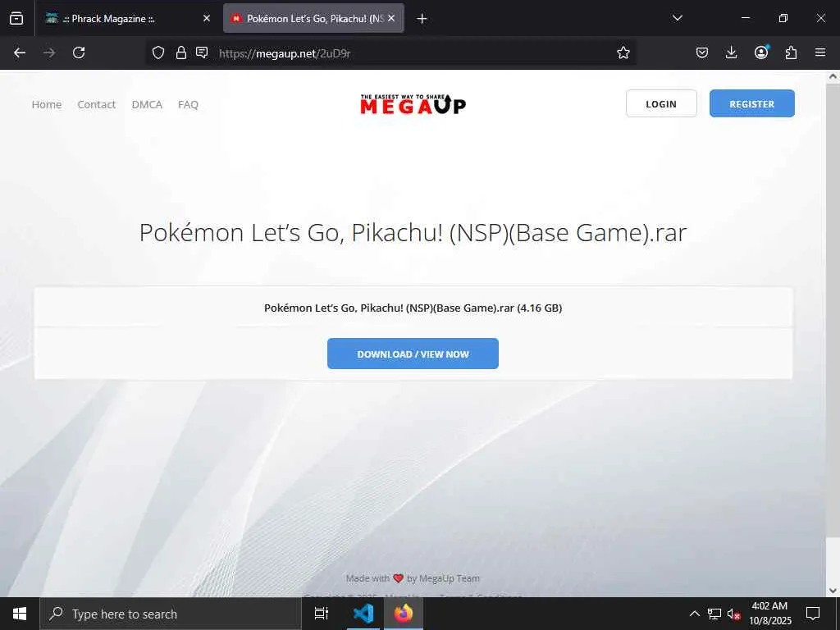Image resolution: width=840 pixels, height=630 pixels.
Task: Open Task View on the taskbar
Action: coord(322,614)
